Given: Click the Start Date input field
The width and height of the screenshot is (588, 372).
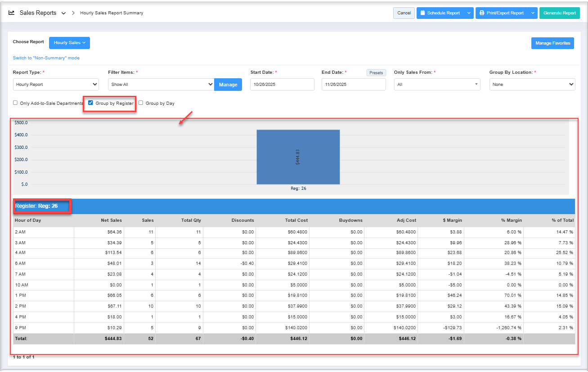Looking at the screenshot, I should point(282,85).
